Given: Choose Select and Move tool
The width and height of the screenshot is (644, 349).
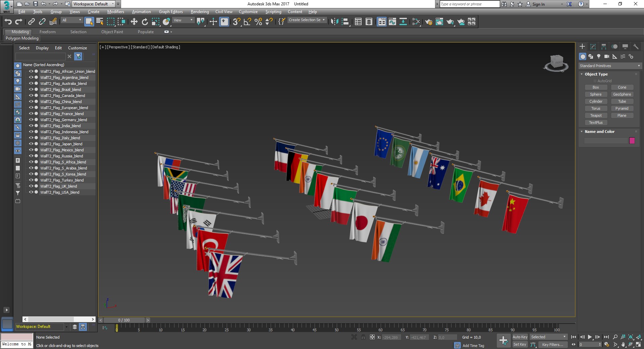Looking at the screenshot, I should [134, 22].
